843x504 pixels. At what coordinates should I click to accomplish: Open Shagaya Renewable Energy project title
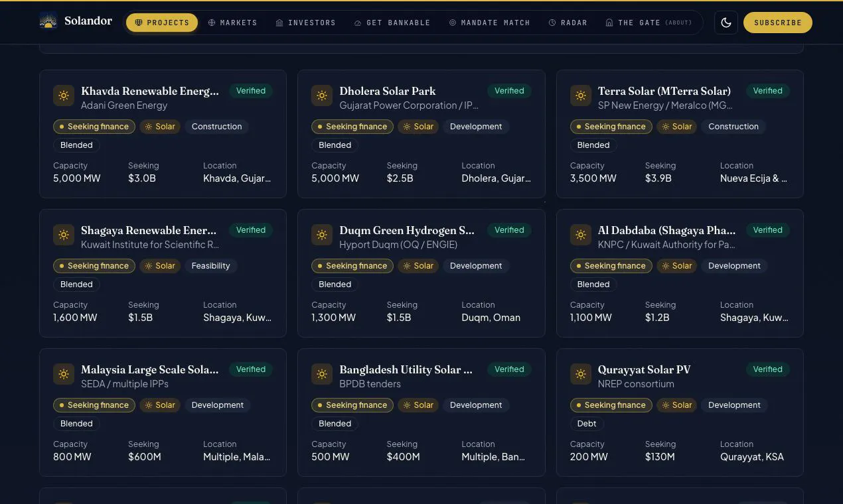coord(149,230)
